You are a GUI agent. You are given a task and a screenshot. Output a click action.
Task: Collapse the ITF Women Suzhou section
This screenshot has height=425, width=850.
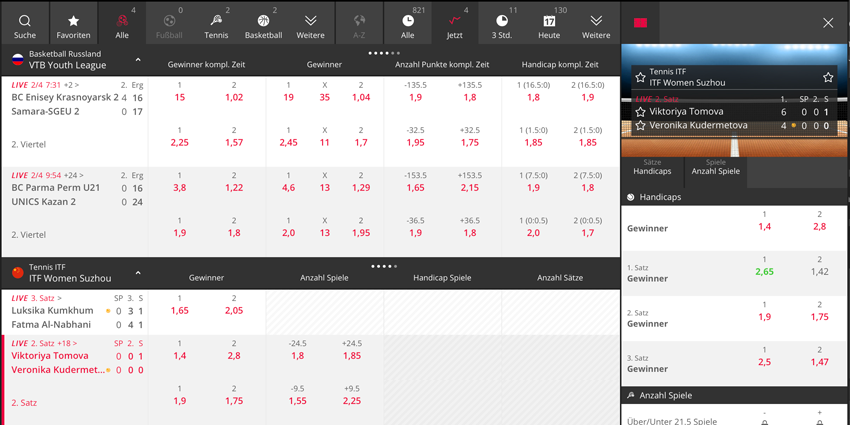tap(138, 273)
